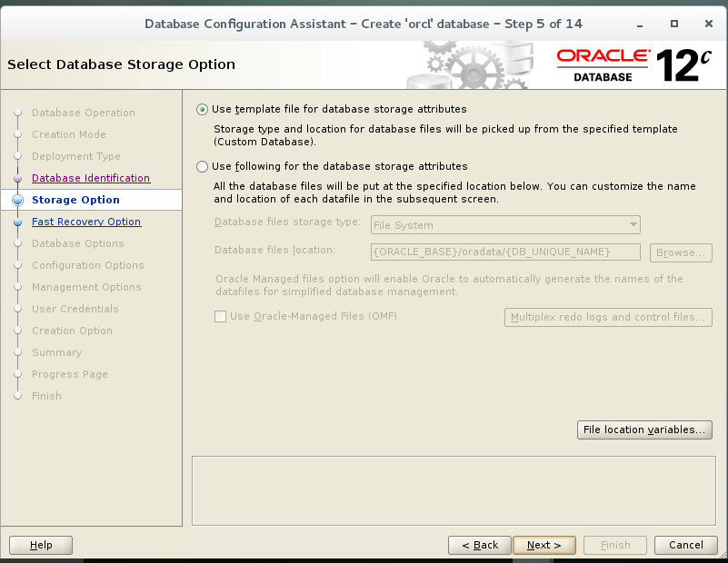
Task: Open the File location variables dialog
Action: 644,430
